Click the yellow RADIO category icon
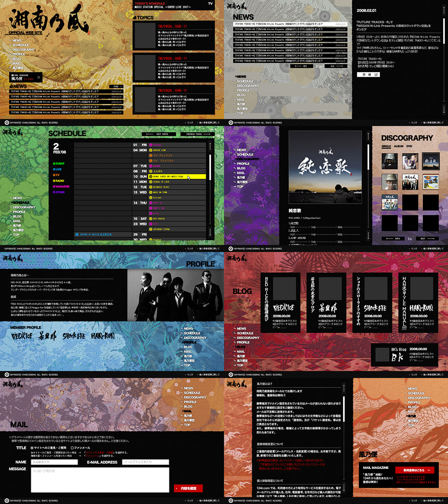The width and height of the screenshot is (448, 504). pyautogui.click(x=54, y=181)
